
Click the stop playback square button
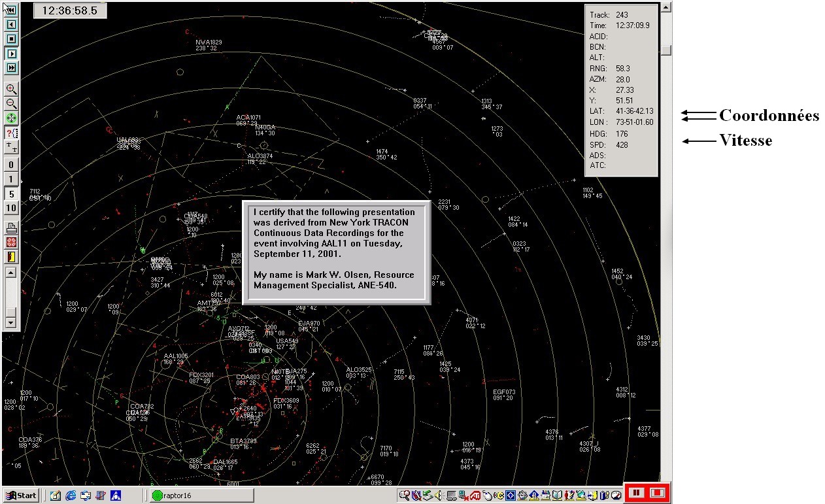[11, 39]
